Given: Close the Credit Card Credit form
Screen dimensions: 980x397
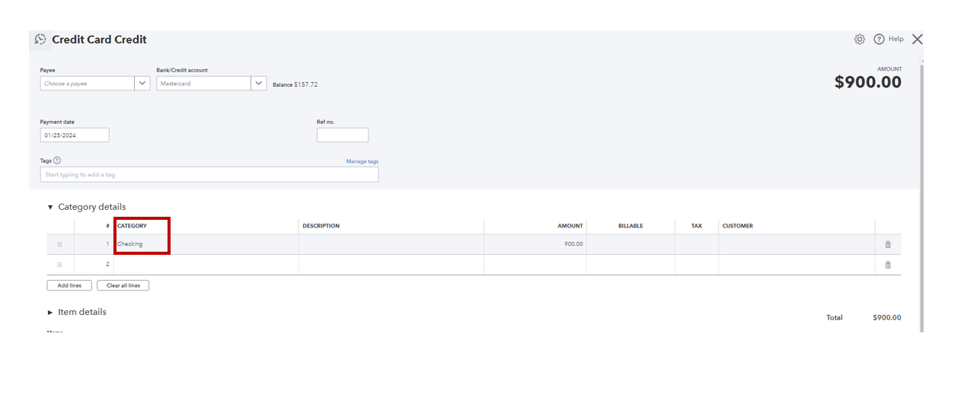Looking at the screenshot, I should [917, 40].
